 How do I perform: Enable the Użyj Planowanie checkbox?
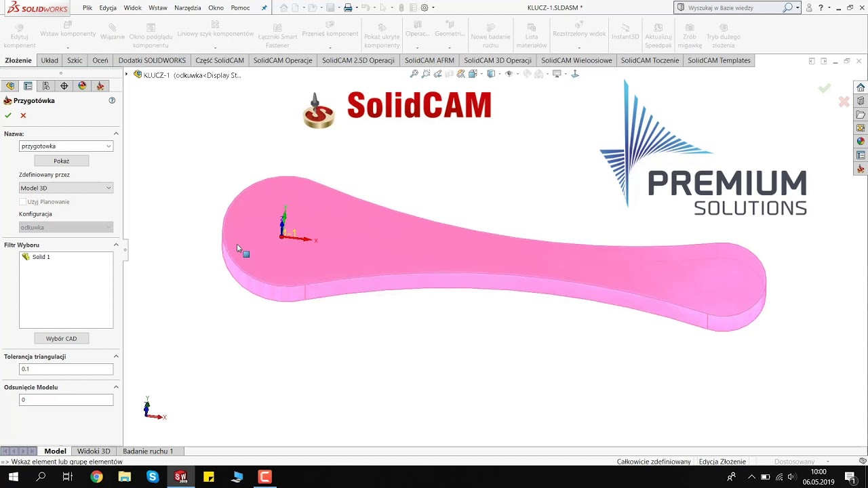[x=22, y=202]
